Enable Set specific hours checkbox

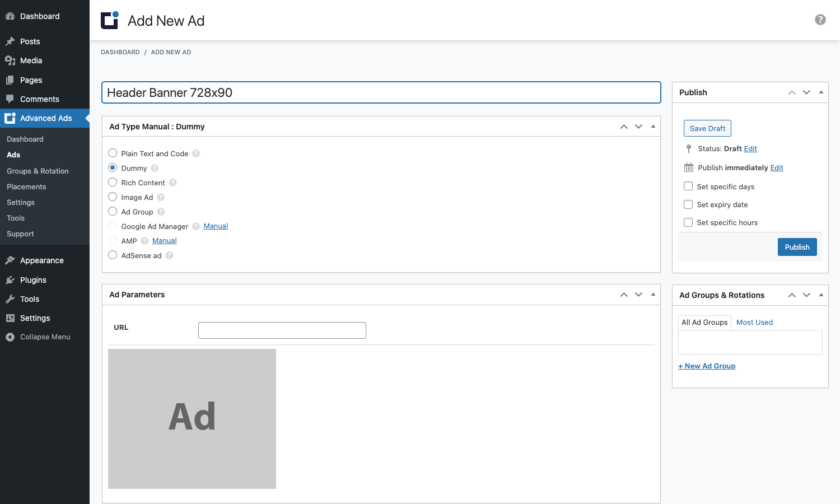coord(688,222)
